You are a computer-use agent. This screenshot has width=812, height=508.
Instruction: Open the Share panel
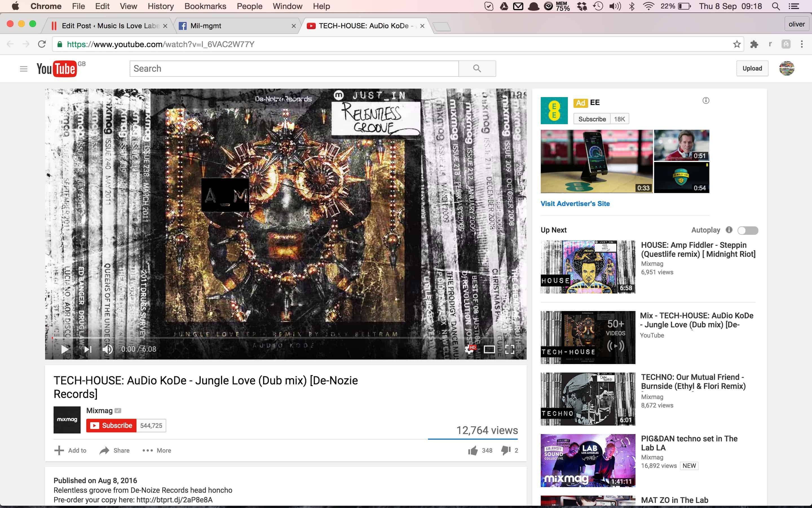coord(114,450)
